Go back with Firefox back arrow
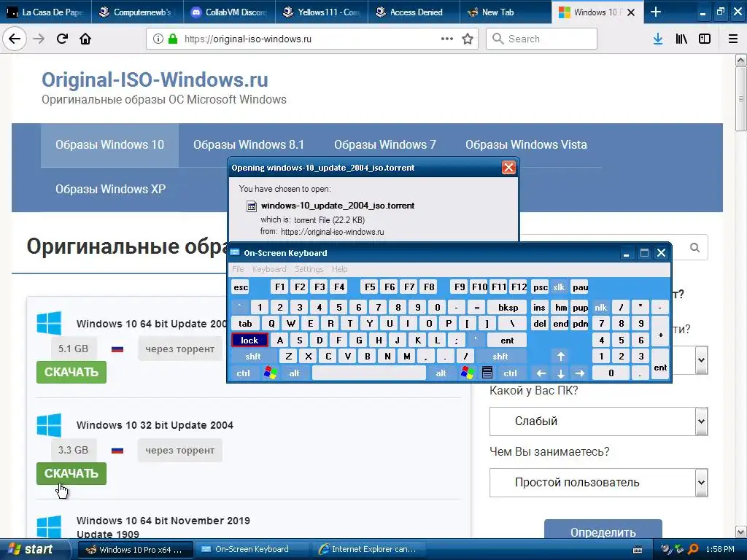Image resolution: width=747 pixels, height=560 pixels. coord(15,39)
